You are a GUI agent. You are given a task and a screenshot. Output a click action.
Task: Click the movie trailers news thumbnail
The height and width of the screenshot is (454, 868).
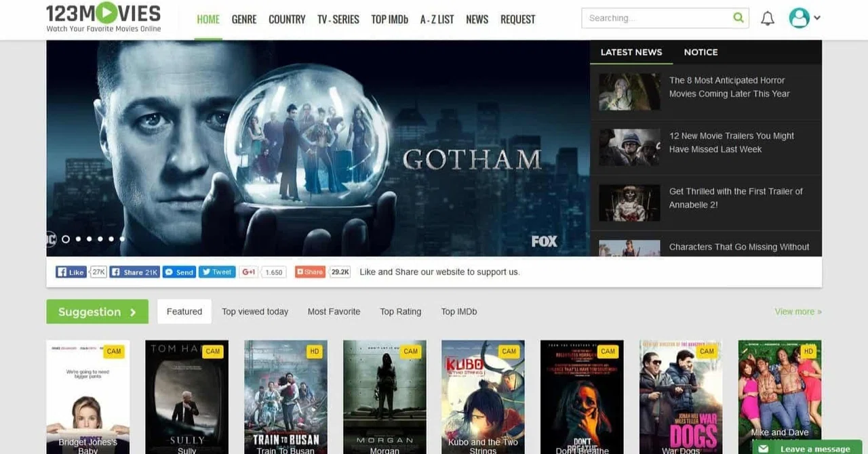pyautogui.click(x=629, y=148)
